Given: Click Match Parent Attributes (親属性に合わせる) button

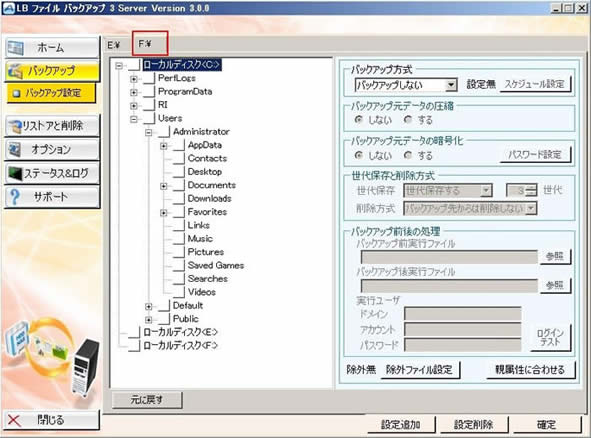Looking at the screenshot, I should 530,370.
